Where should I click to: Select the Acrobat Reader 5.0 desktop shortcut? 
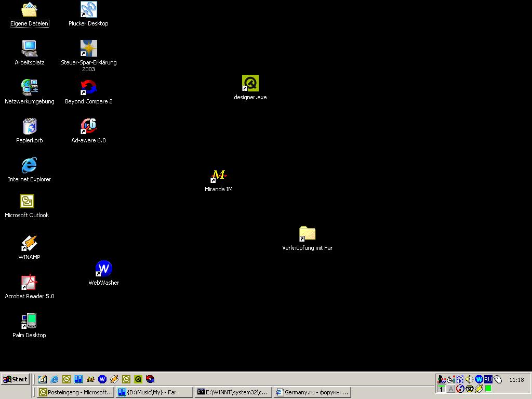pyautogui.click(x=30, y=287)
